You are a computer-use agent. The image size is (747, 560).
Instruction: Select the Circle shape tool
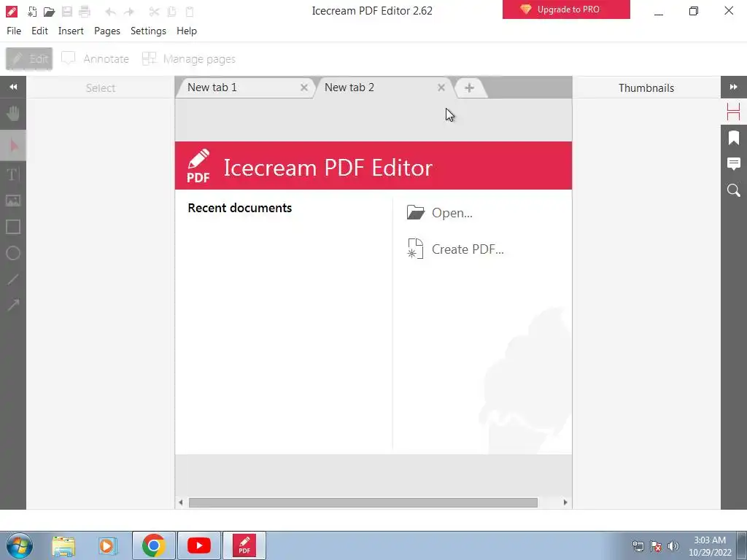(13, 253)
